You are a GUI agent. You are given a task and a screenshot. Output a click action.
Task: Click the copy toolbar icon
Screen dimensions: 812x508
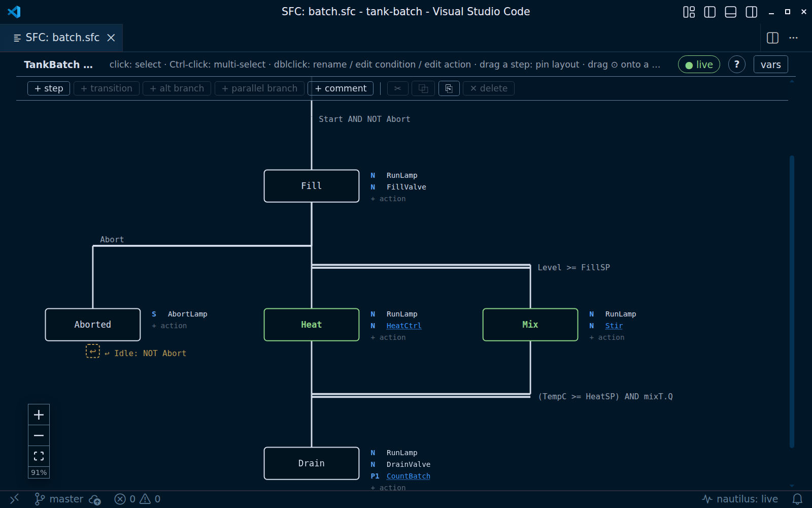(423, 88)
